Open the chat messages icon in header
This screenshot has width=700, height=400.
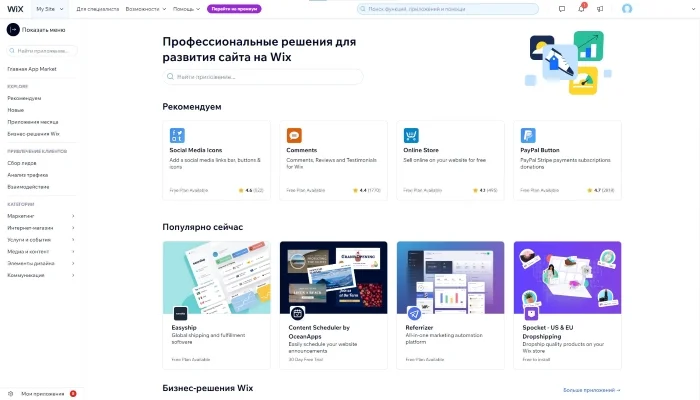click(x=562, y=9)
